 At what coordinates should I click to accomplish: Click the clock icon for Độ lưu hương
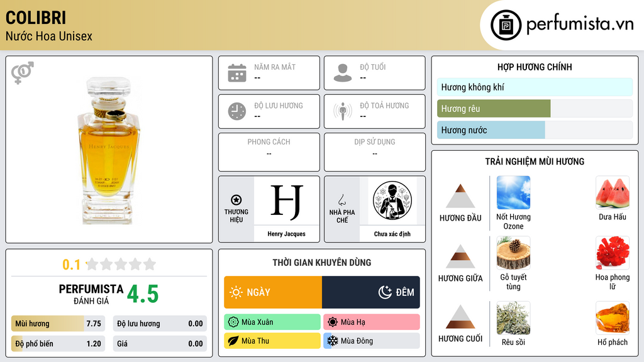(x=237, y=111)
